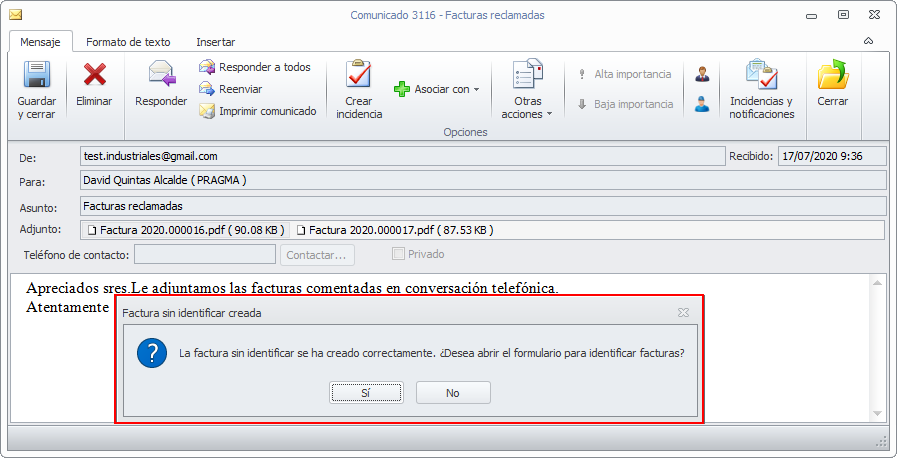Screen dimensions: 897x458
Task: Click the scrollbar up arrow in message body
Action: (x=877, y=281)
